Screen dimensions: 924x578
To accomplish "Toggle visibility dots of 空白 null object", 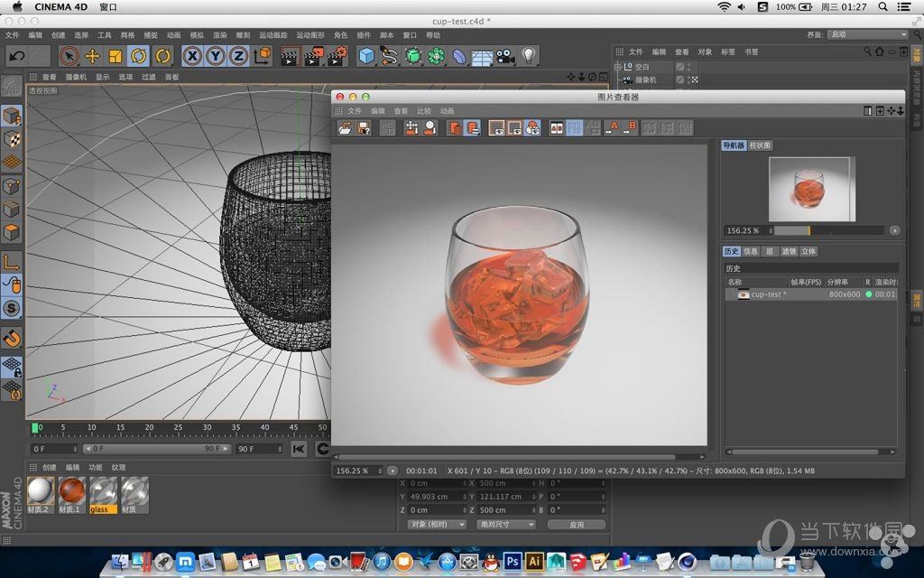I will pyautogui.click(x=688, y=67).
